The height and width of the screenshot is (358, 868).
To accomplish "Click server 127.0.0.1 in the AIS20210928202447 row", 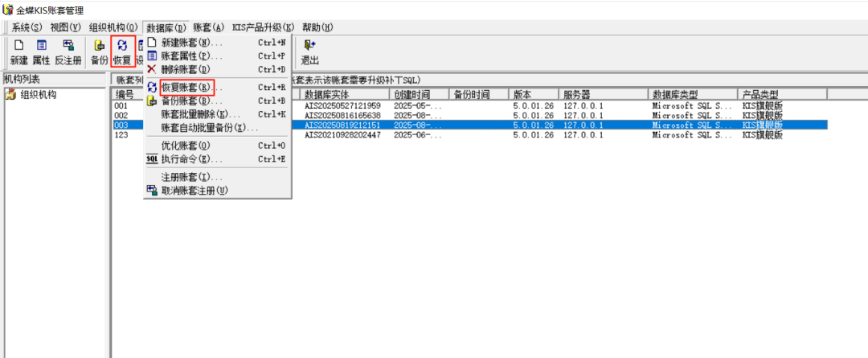I will 583,134.
